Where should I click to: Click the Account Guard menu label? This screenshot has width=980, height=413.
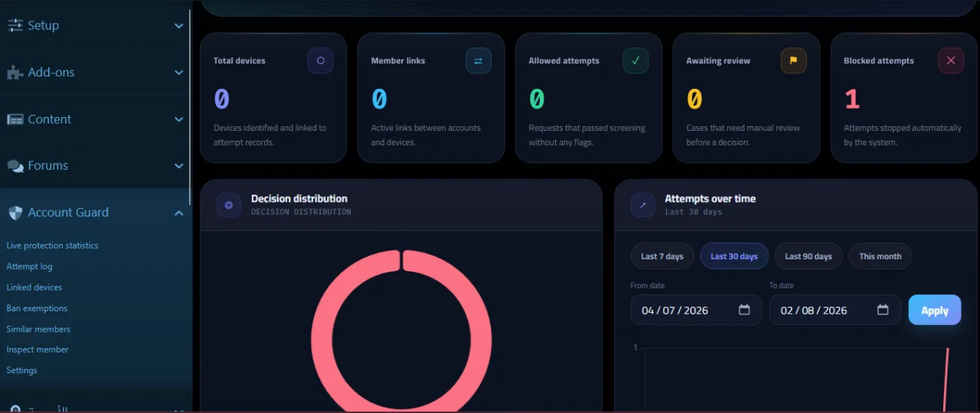68,213
